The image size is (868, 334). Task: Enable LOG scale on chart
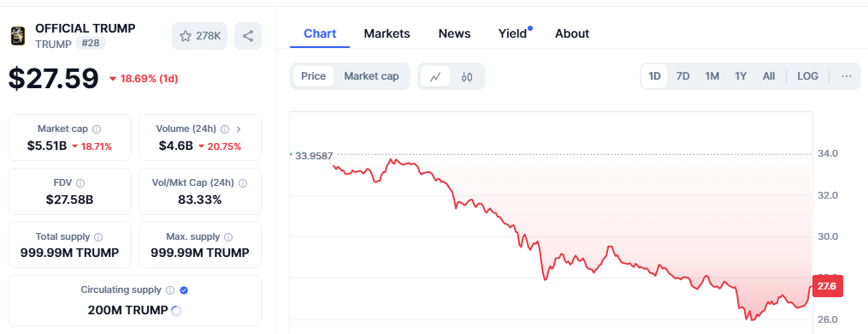[x=807, y=76]
